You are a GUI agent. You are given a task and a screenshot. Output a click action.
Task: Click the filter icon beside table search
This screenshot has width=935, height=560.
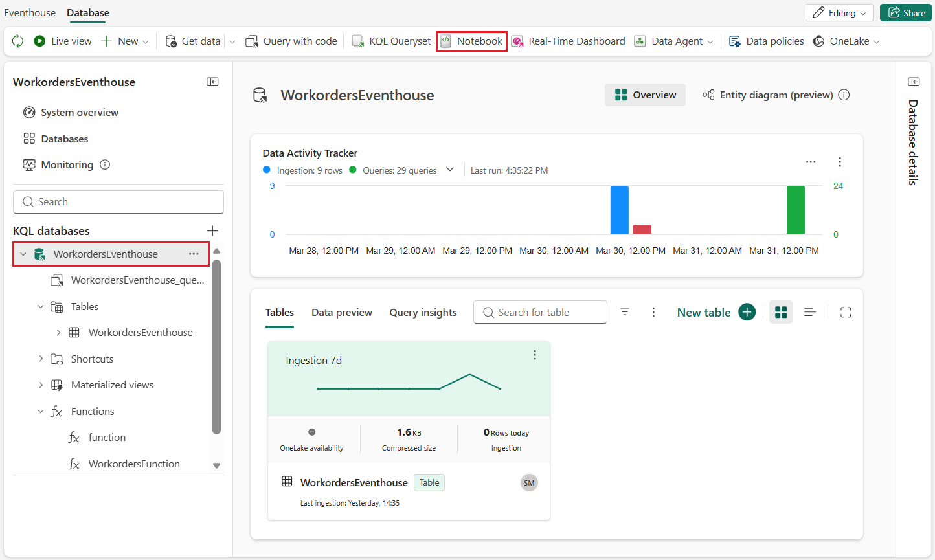[625, 312]
